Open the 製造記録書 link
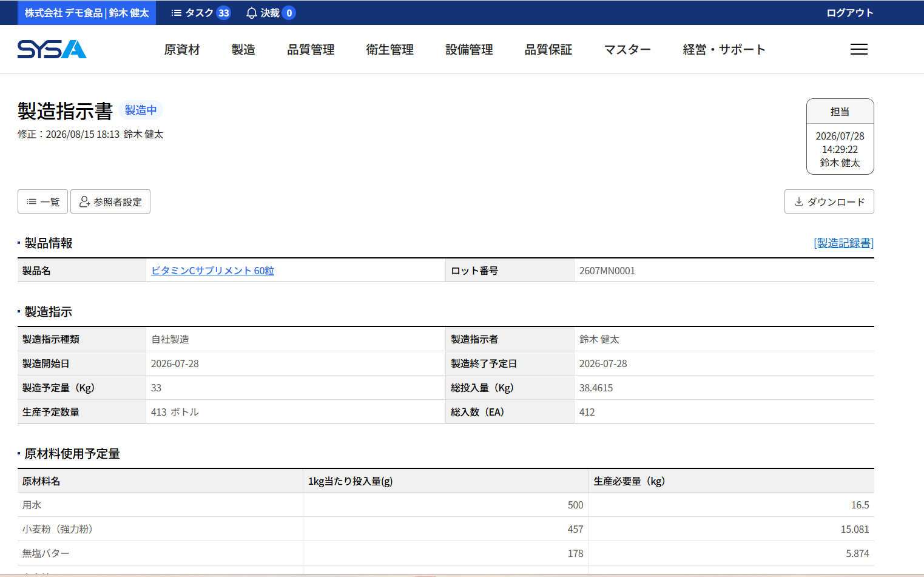 844,243
